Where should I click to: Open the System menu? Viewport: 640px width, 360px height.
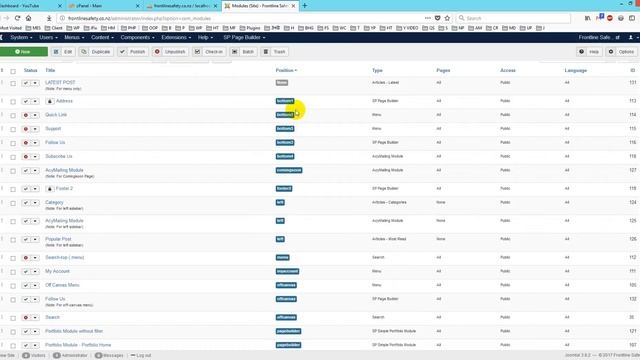[21, 37]
